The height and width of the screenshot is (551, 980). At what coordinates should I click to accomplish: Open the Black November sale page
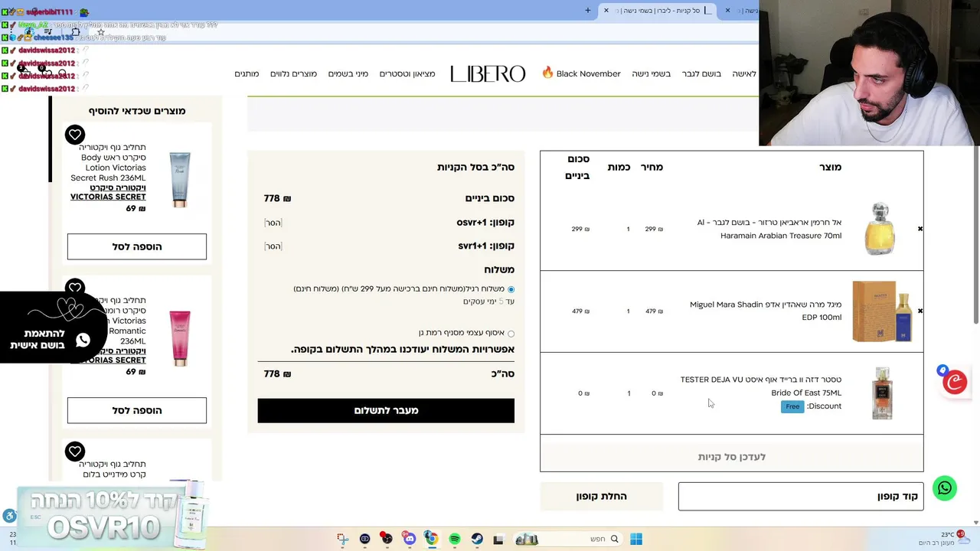click(x=581, y=73)
